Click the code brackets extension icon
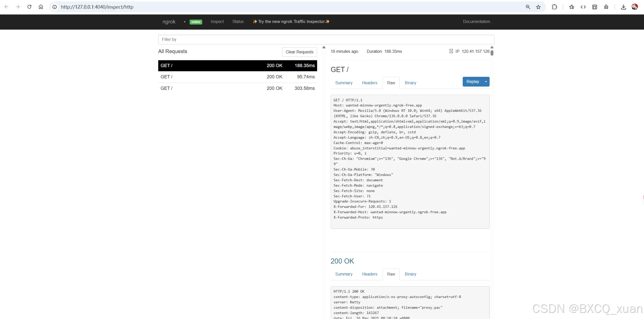Image resolution: width=644 pixels, height=319 pixels. (x=583, y=7)
